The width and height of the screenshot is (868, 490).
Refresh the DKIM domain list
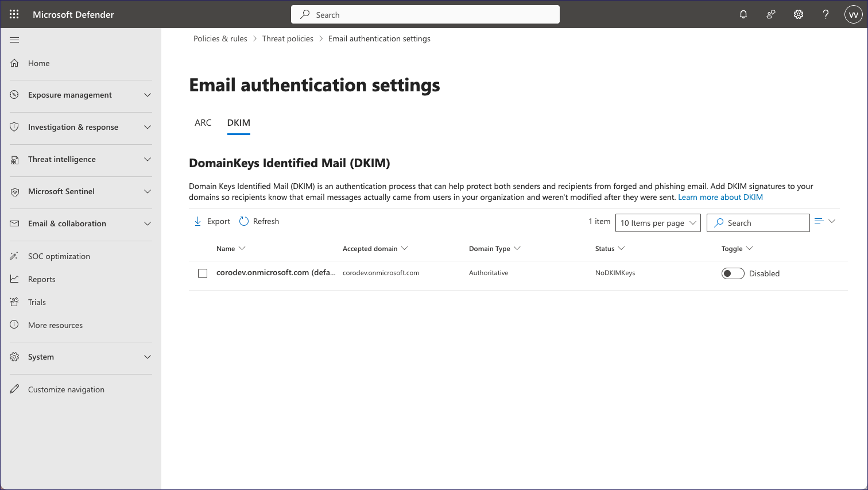pyautogui.click(x=259, y=221)
